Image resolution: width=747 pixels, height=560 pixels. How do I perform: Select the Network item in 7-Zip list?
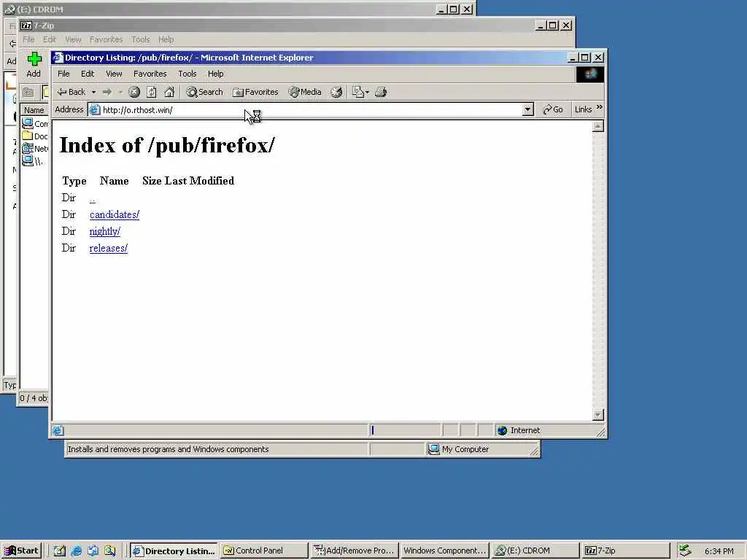click(x=35, y=149)
